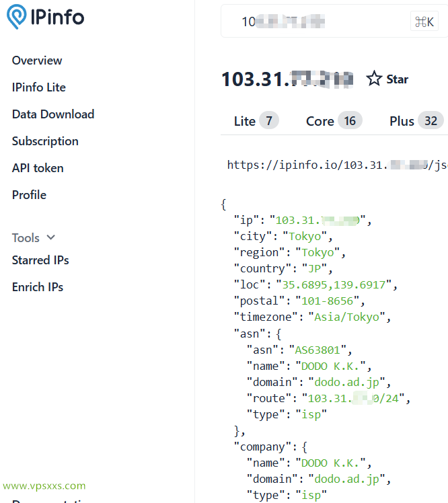Open Subscription settings
Image resolution: width=448 pixels, height=503 pixels.
coord(45,141)
